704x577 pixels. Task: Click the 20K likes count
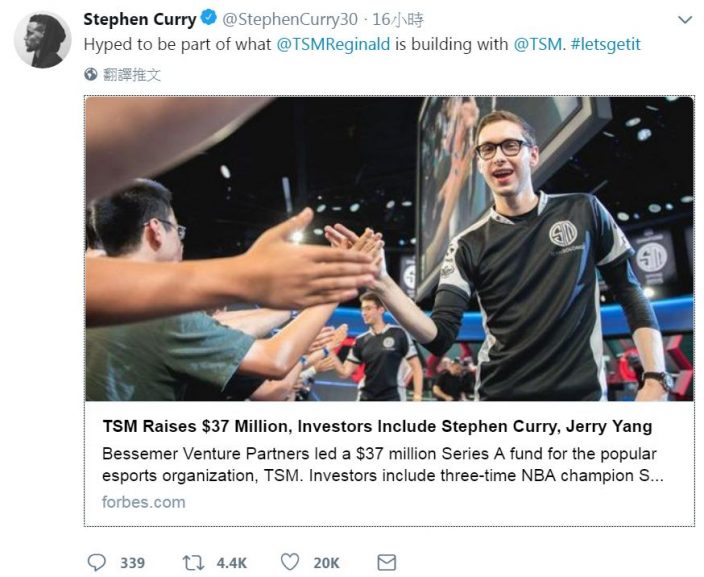[326, 563]
